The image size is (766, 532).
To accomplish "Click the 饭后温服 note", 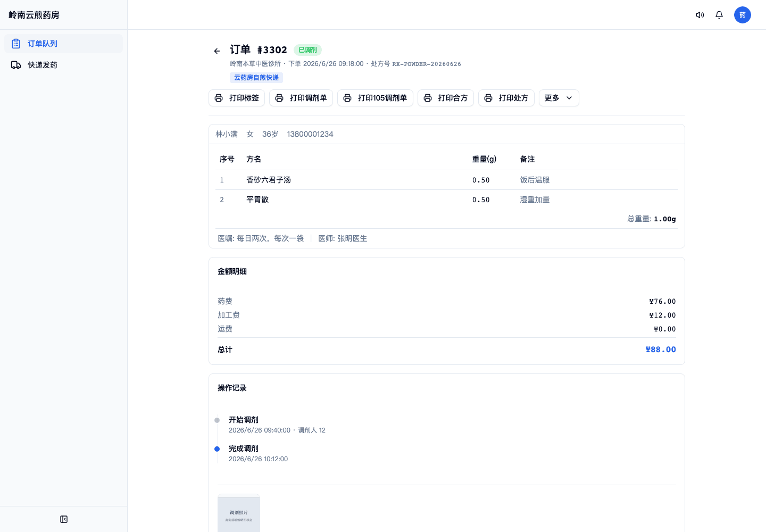I will [x=535, y=180].
